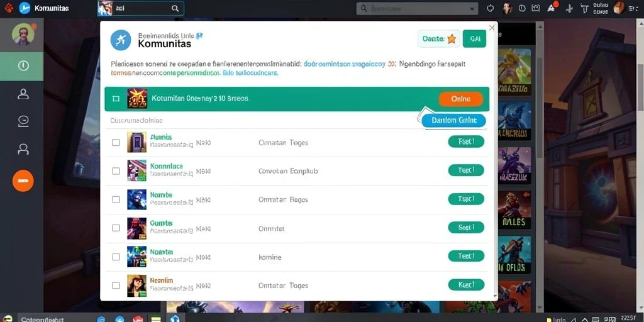Open the Edge browser icon in the taskbar

(101, 319)
